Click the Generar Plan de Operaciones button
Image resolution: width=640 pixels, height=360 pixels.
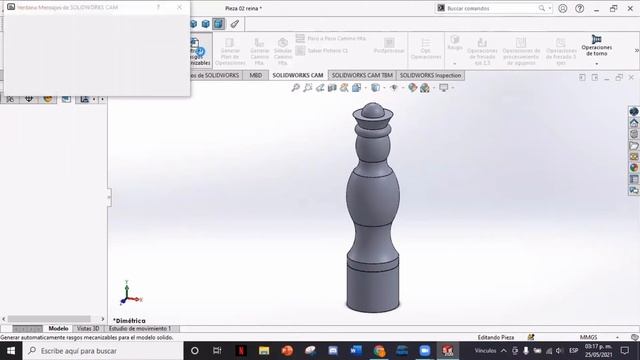tap(230, 51)
